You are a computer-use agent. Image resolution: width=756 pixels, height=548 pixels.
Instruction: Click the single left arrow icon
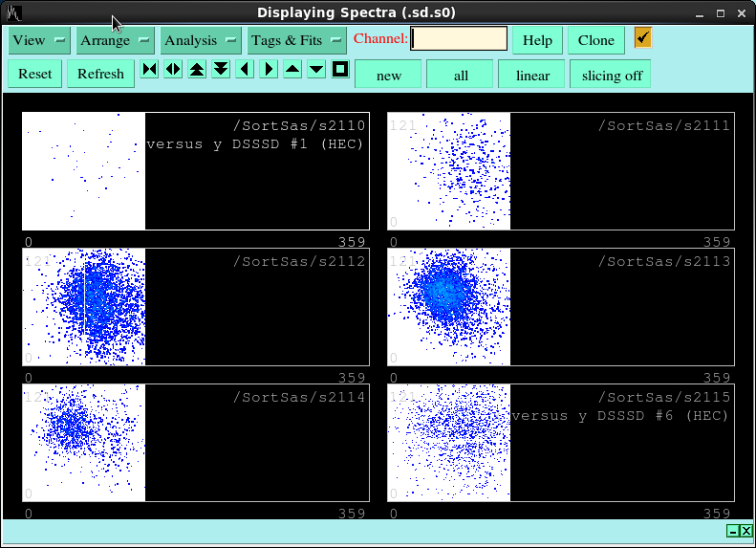(x=245, y=69)
